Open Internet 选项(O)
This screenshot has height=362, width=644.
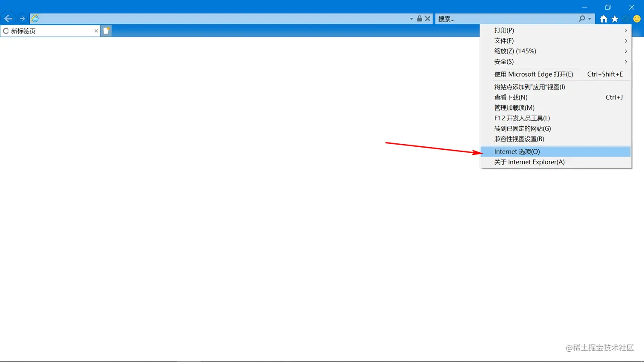point(556,151)
